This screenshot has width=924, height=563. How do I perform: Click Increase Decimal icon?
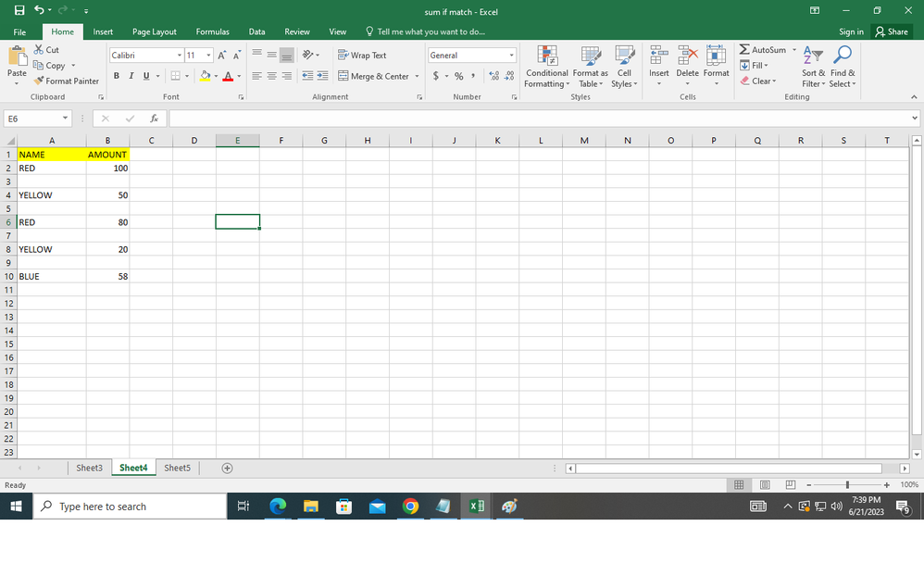493,76
